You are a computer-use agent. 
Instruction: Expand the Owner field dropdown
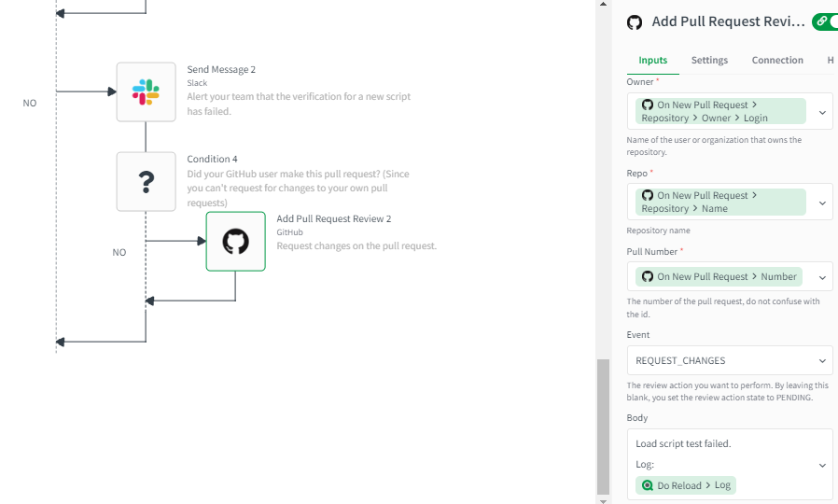(822, 112)
